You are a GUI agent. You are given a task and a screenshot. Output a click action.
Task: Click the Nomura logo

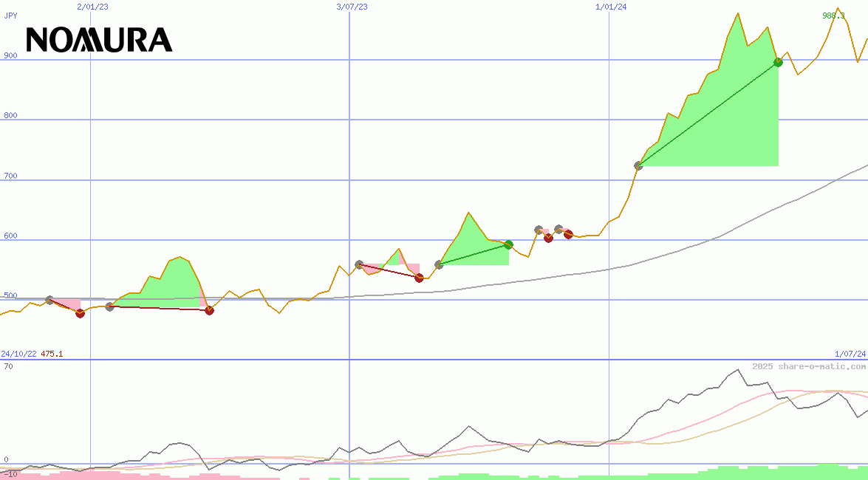[x=99, y=40]
